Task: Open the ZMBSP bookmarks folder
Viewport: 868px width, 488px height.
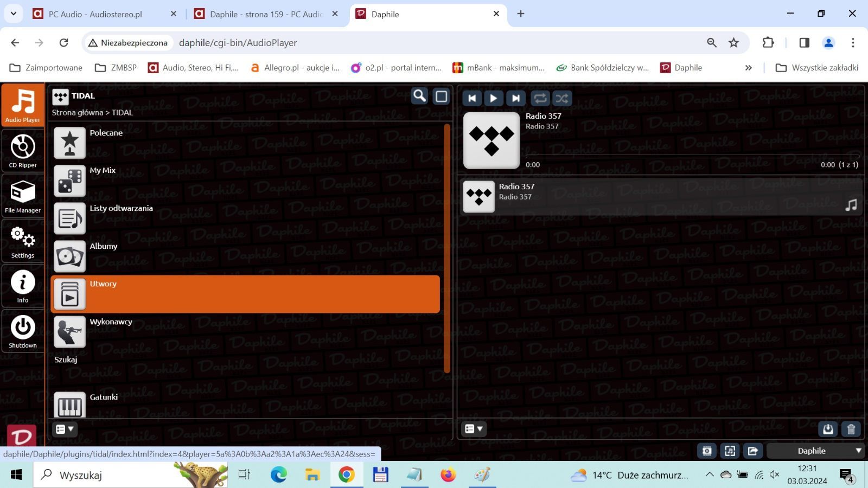Action: pyautogui.click(x=116, y=68)
